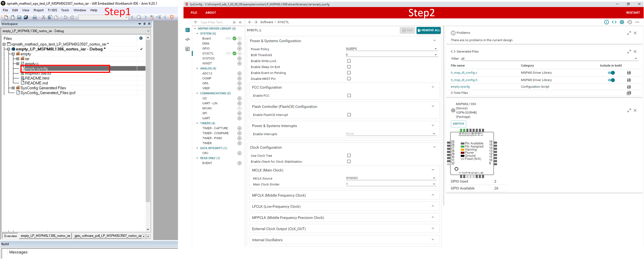Click the add icon next to GPIO
644x259 pixels.
(239, 48)
